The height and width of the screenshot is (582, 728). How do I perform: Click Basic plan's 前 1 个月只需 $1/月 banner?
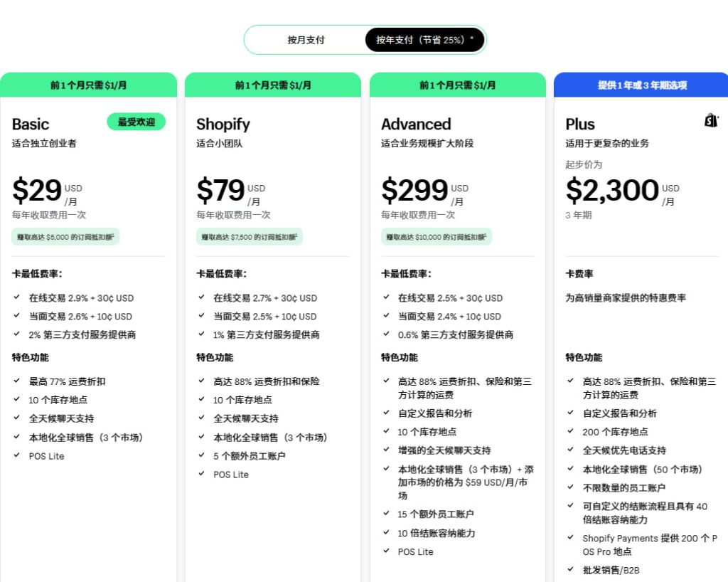(x=88, y=84)
